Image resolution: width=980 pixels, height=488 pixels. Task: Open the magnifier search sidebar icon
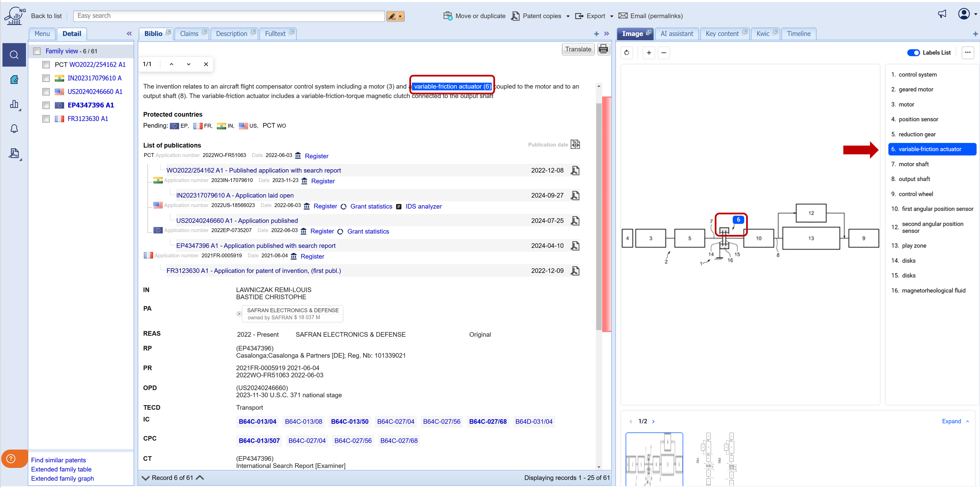coord(14,55)
